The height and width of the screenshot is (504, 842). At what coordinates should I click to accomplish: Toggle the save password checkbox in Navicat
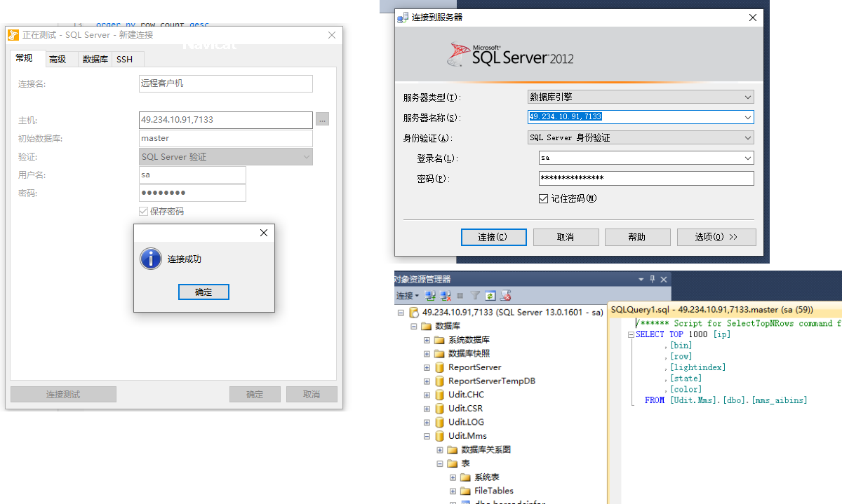(144, 211)
